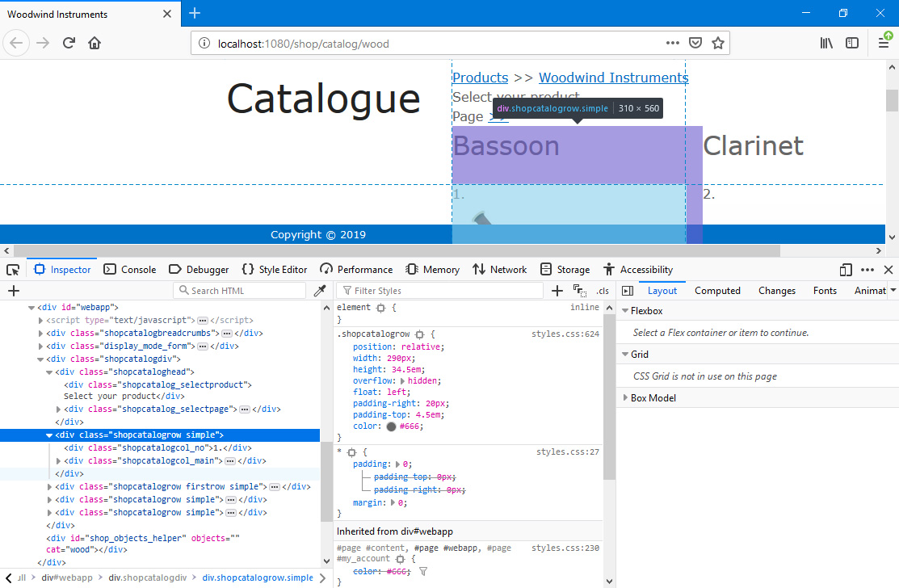Focus the Search HTML field
Screen dimensions: 899x588
[x=240, y=291]
